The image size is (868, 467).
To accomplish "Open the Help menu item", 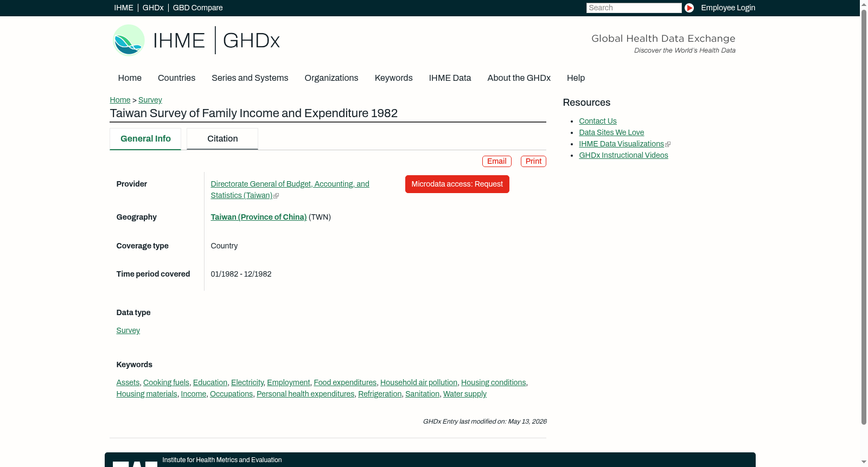I will tap(576, 78).
